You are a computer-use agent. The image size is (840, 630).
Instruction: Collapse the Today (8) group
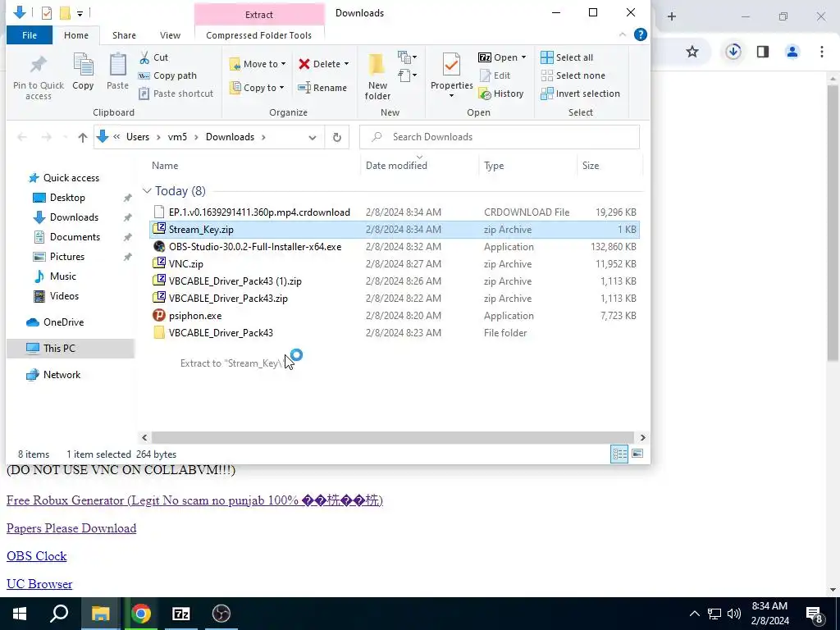pyautogui.click(x=147, y=190)
